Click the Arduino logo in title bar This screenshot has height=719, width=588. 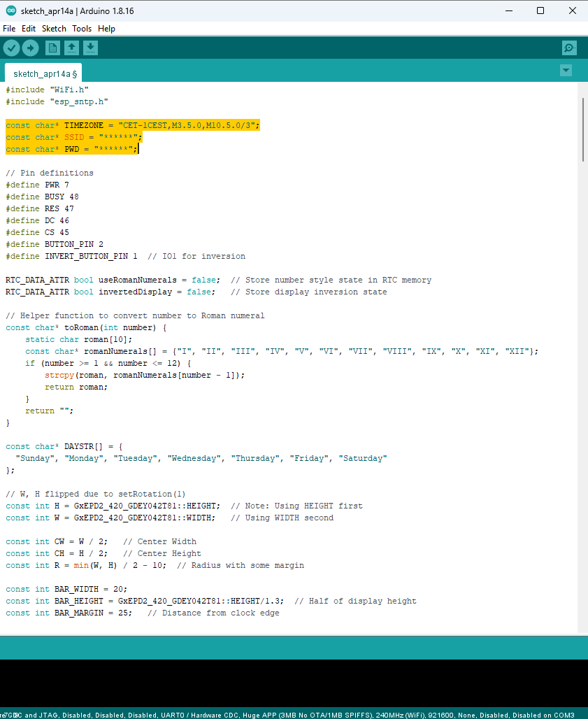pos(10,11)
